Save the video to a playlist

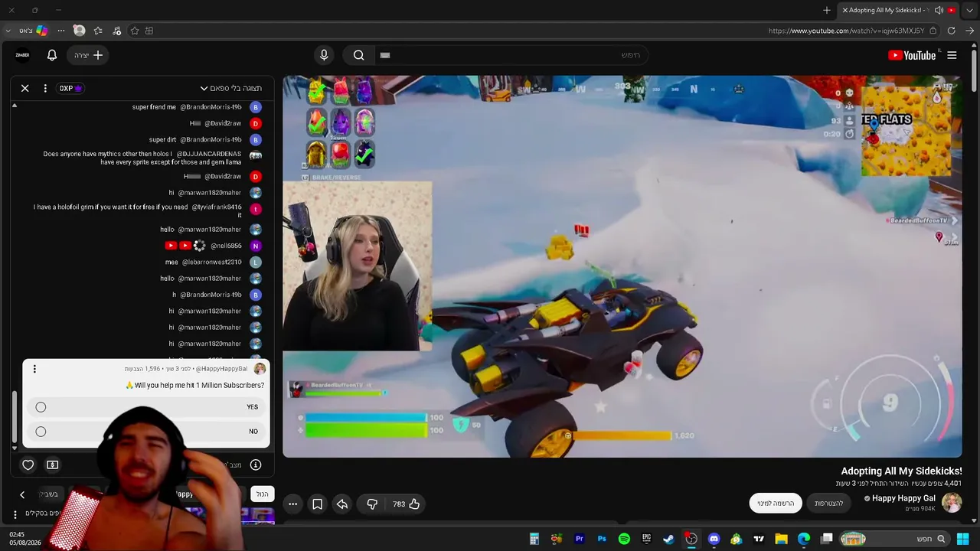click(317, 504)
